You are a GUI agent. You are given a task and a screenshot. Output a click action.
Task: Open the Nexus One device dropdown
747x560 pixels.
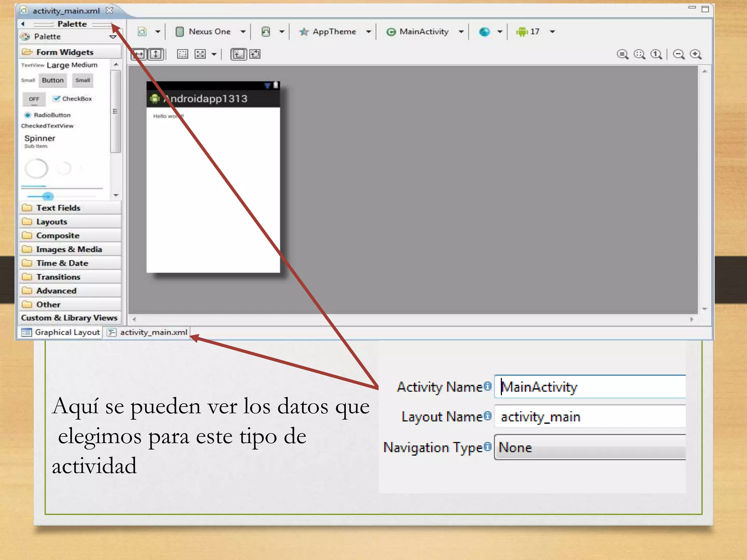point(243,32)
